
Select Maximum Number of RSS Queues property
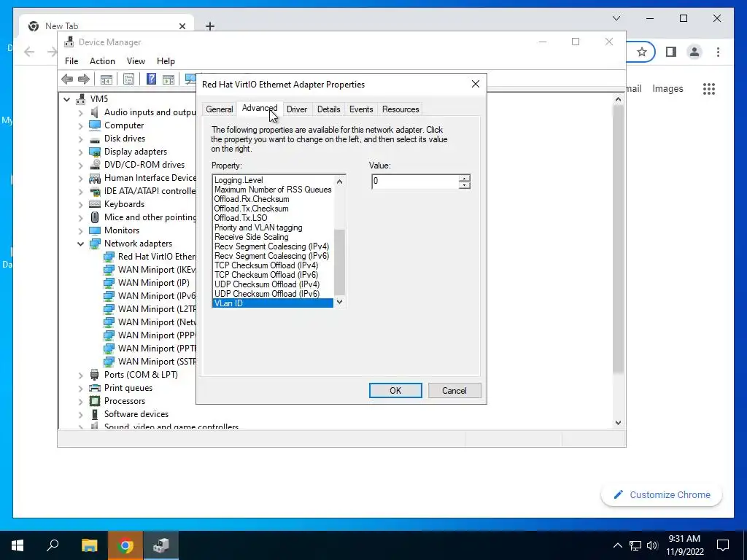tap(273, 190)
